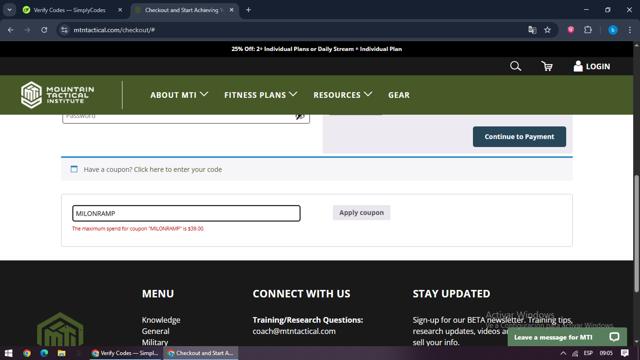Open the taskbar clock 09:05
Viewport: 640px width, 360px height.
tap(606, 353)
